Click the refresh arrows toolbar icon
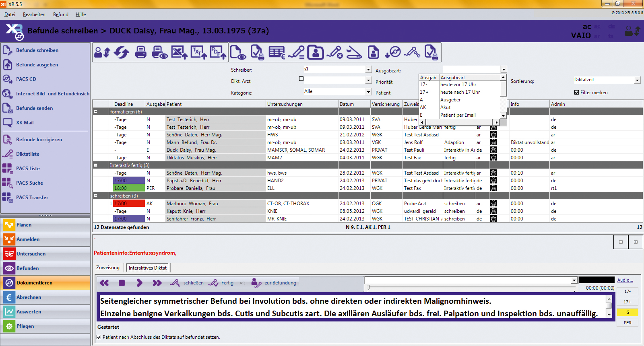This screenshot has height=346, width=644. (x=121, y=52)
